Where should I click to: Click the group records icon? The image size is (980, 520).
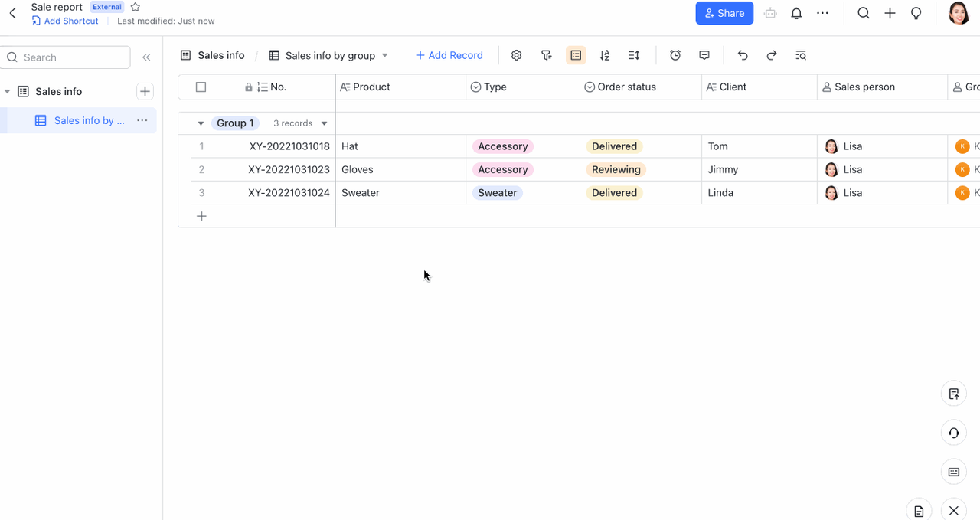576,55
